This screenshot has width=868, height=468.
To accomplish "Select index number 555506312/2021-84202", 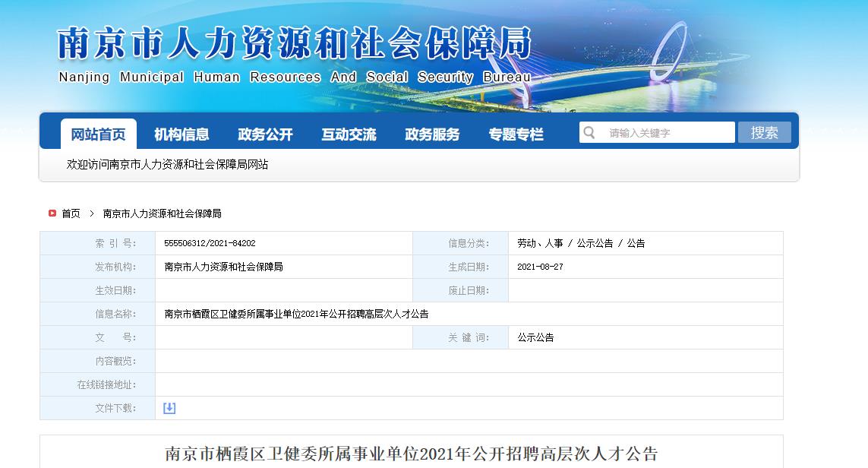I will pyautogui.click(x=210, y=243).
